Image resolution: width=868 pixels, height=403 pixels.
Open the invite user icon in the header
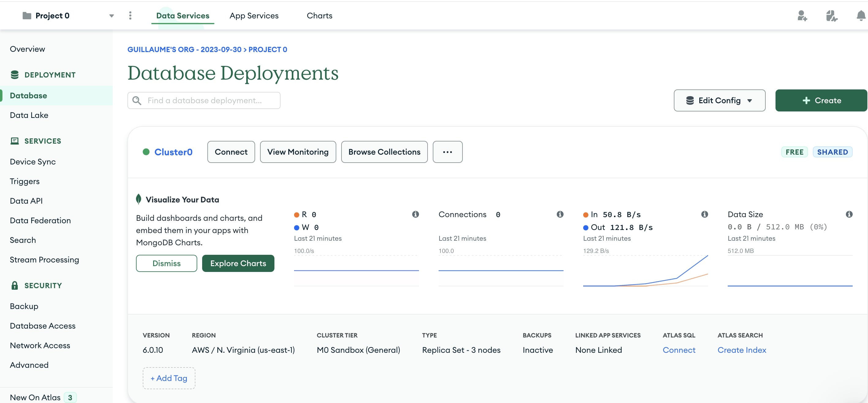coord(802,15)
